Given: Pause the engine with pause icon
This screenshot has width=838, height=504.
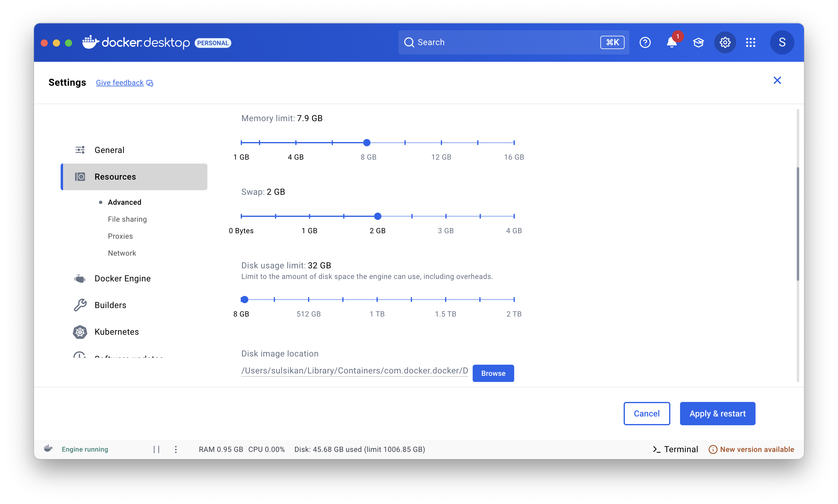Looking at the screenshot, I should [156, 449].
